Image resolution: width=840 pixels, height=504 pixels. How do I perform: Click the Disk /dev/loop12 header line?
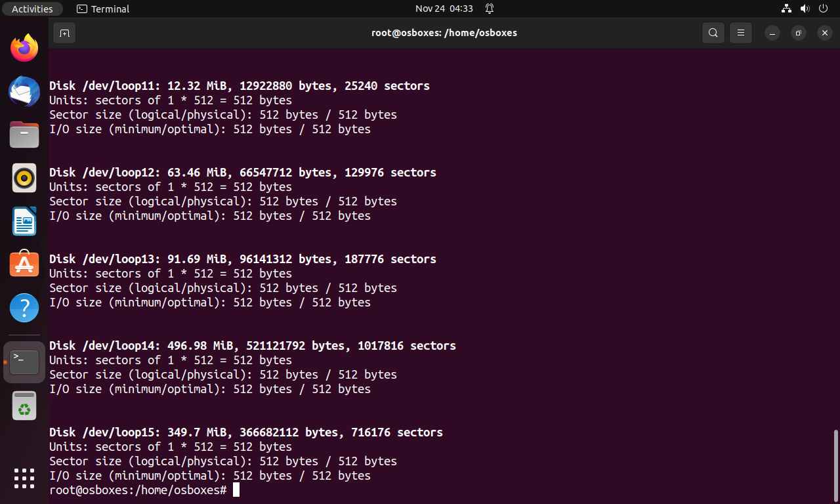tap(243, 173)
